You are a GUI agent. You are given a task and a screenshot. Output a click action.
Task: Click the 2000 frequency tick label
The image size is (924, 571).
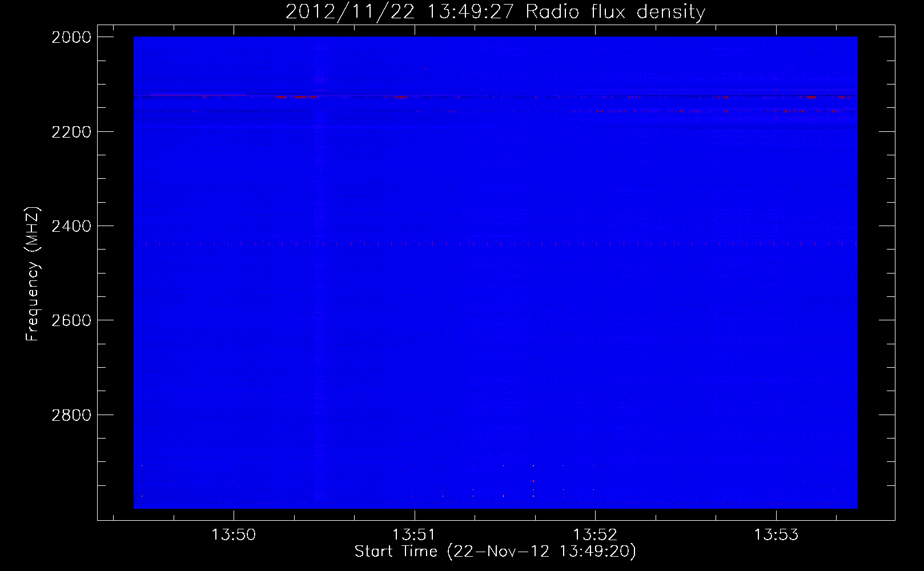point(71,37)
